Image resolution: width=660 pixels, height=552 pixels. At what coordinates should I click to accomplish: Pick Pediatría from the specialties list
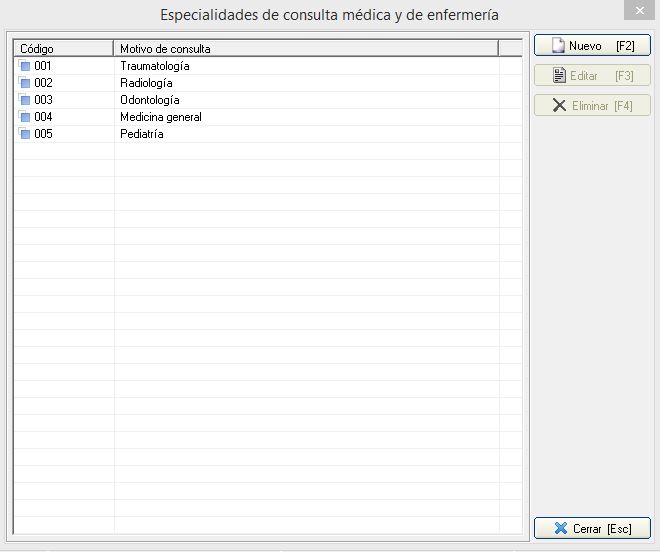(x=141, y=134)
